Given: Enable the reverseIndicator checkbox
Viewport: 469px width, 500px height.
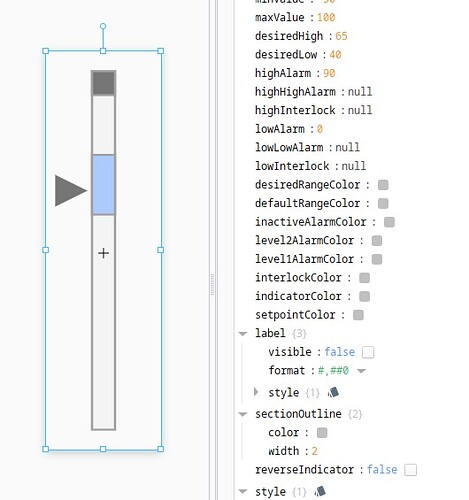Looking at the screenshot, I should point(410,470).
